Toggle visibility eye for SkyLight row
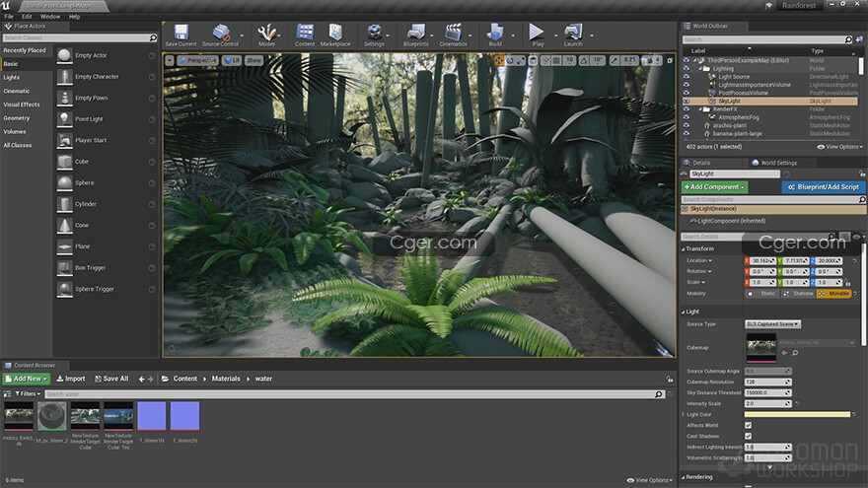 tap(687, 102)
